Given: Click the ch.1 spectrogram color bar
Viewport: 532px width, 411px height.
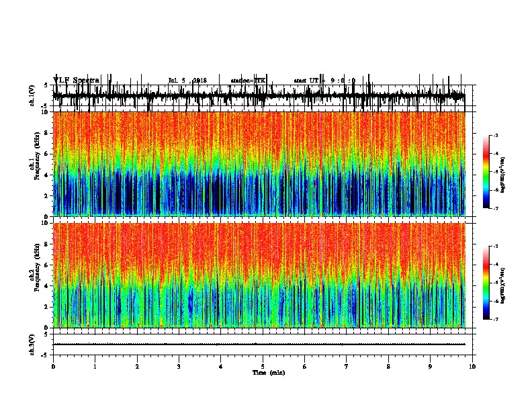Looking at the screenshot, I should tap(486, 172).
